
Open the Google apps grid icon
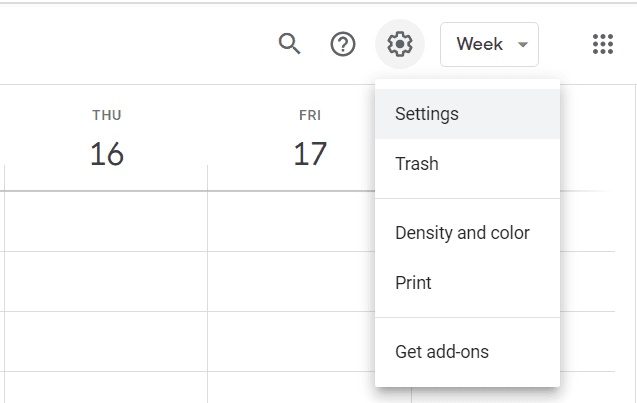[x=602, y=44]
